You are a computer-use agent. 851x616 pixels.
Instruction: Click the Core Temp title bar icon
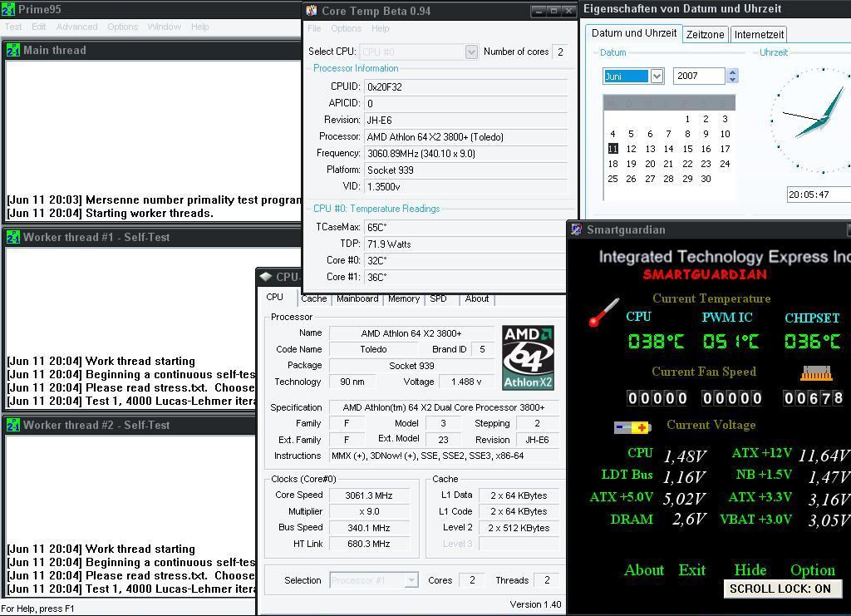312,11
